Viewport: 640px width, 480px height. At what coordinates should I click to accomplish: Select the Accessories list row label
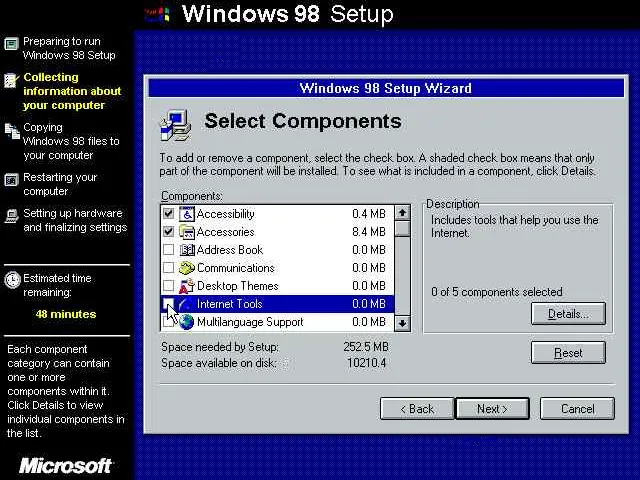(x=225, y=232)
